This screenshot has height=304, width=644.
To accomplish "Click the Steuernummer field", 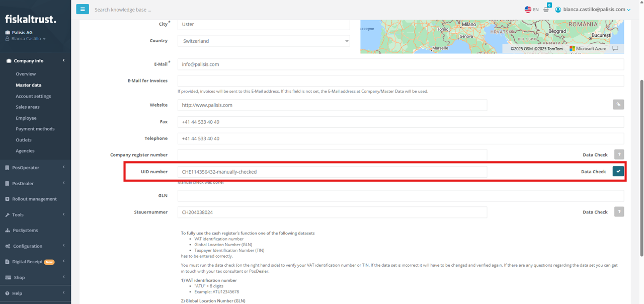I will [332, 212].
